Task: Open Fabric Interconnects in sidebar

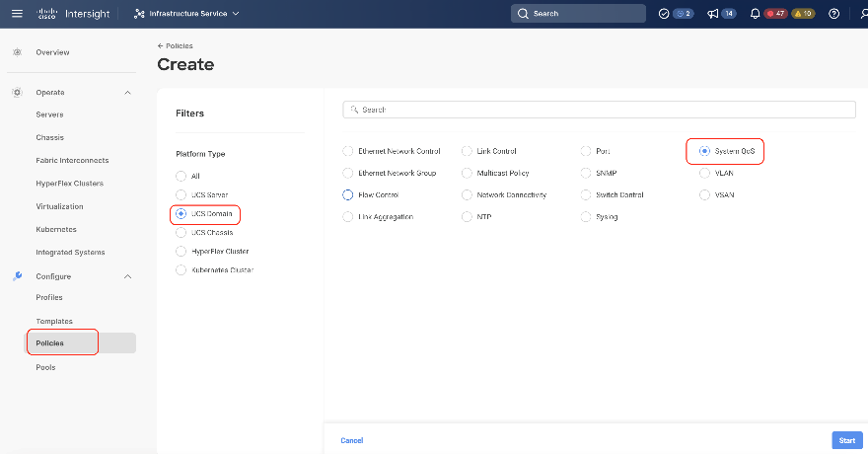Action: pos(73,161)
